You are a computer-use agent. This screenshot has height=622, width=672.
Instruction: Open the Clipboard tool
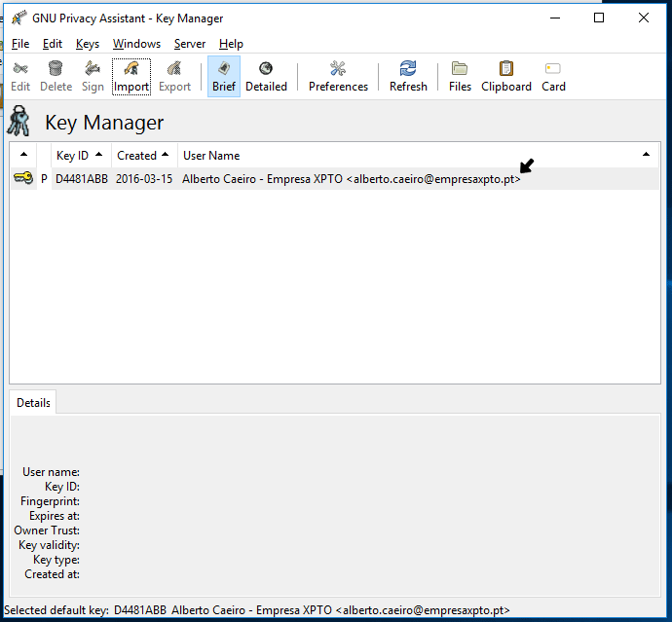(506, 76)
